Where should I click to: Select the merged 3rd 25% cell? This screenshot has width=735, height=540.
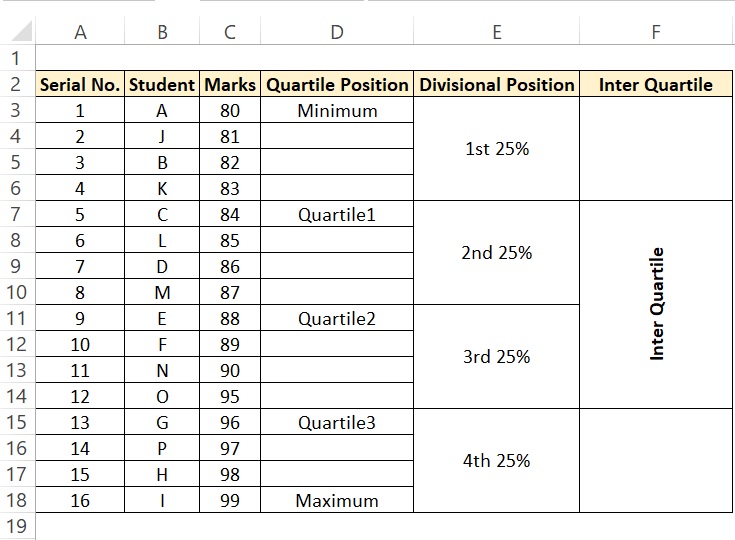tap(497, 357)
